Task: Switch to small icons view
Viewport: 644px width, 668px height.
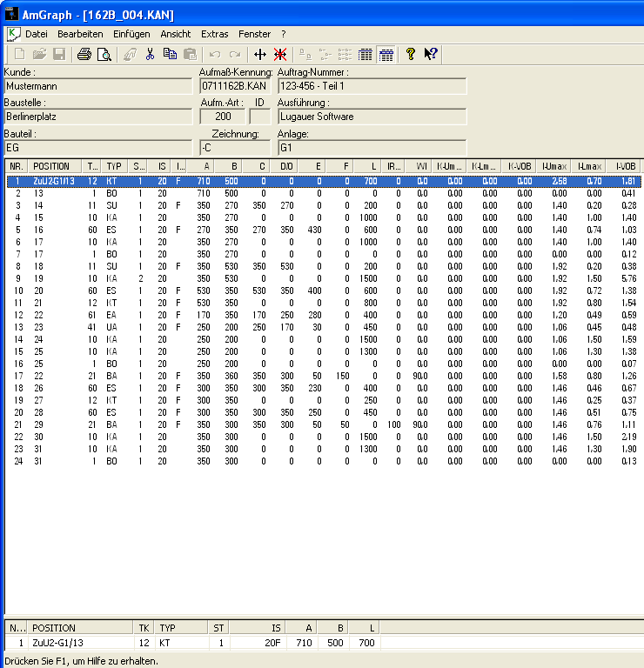Action: click(325, 54)
